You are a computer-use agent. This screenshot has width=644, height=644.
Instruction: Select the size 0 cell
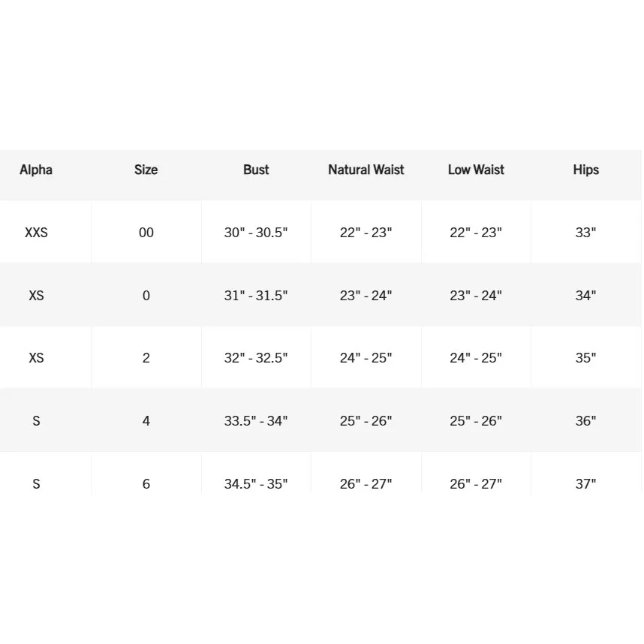[x=146, y=296]
